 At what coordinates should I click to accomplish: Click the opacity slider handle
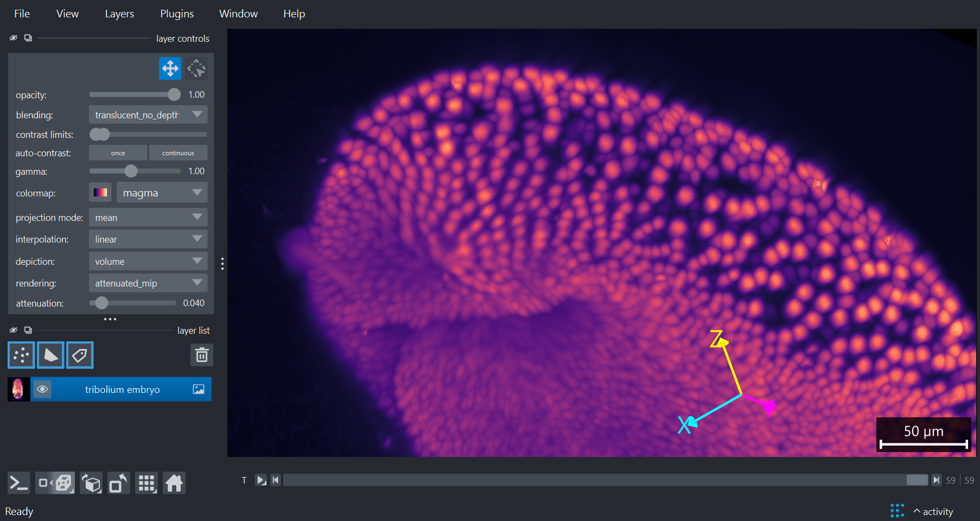174,94
